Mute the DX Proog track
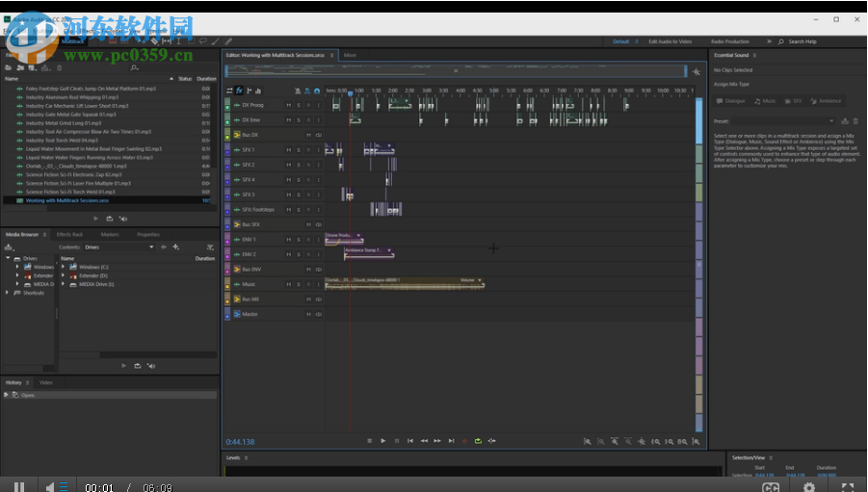The image size is (868, 492). tap(288, 105)
